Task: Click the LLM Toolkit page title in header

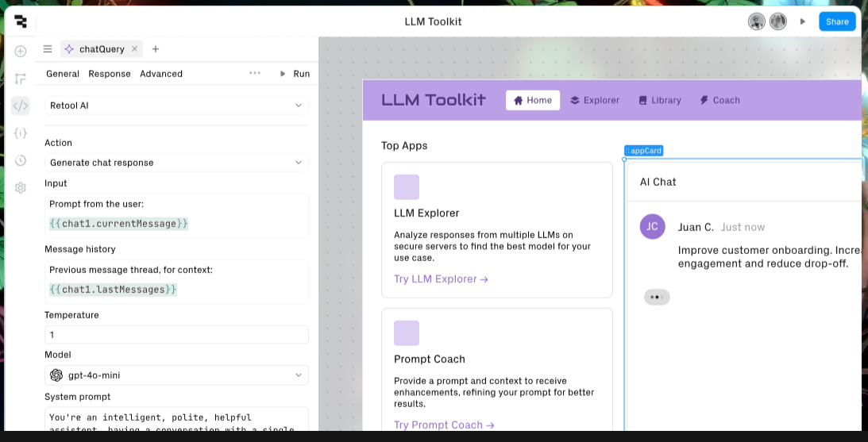Action: pyautogui.click(x=433, y=21)
